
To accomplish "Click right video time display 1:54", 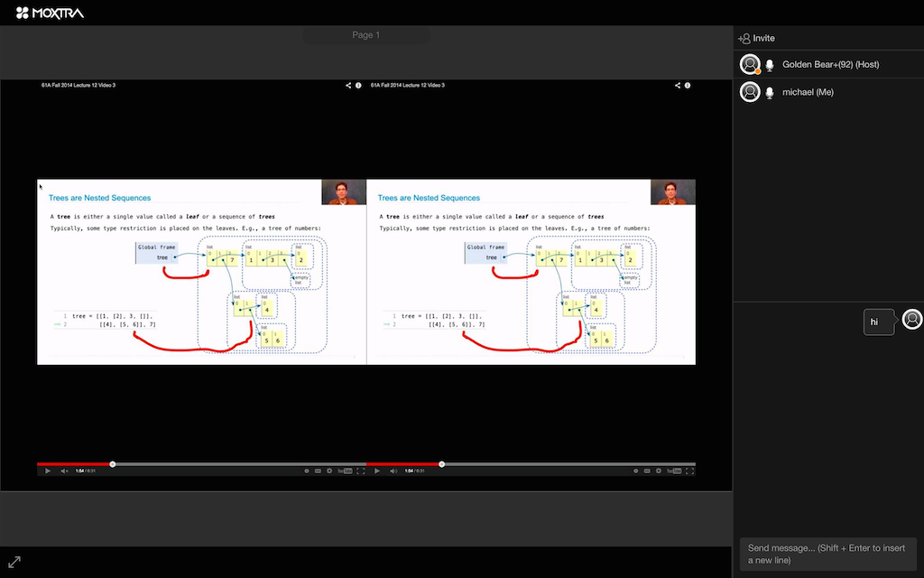I will click(x=409, y=471).
